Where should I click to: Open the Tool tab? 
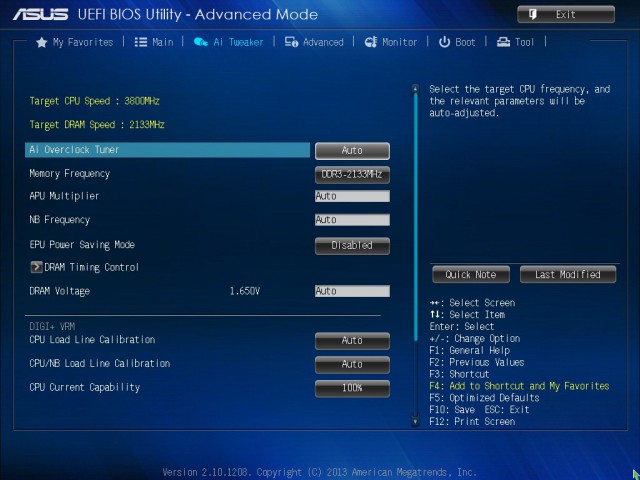515,42
